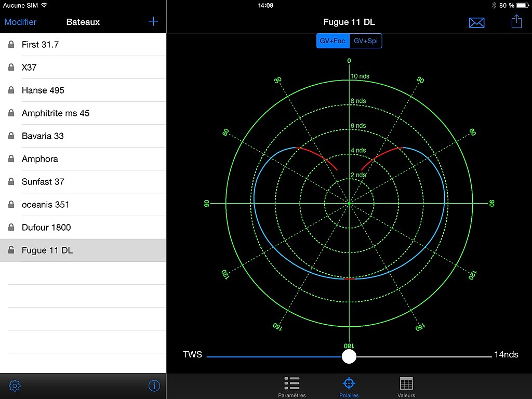Tap the Fugue 11 DL title
Screen dimensions: 532x399
(349, 22)
